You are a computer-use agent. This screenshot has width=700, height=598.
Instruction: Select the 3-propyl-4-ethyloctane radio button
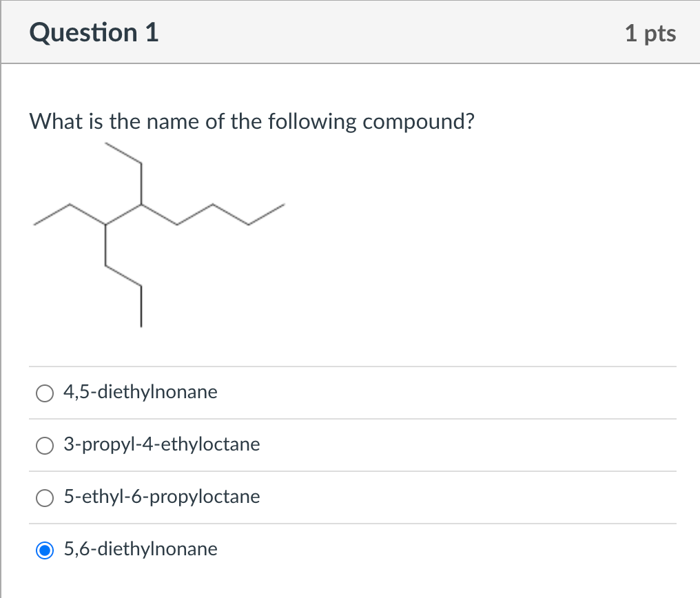coord(45,446)
